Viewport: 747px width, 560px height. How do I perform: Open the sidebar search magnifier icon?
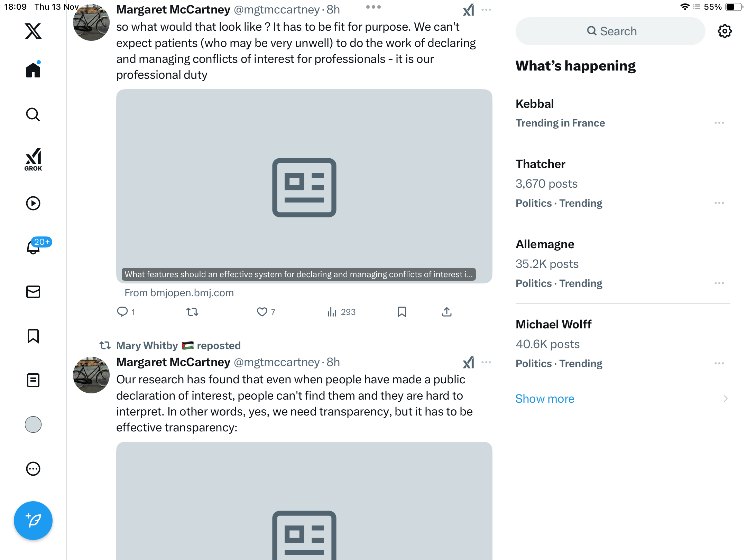[x=33, y=115]
